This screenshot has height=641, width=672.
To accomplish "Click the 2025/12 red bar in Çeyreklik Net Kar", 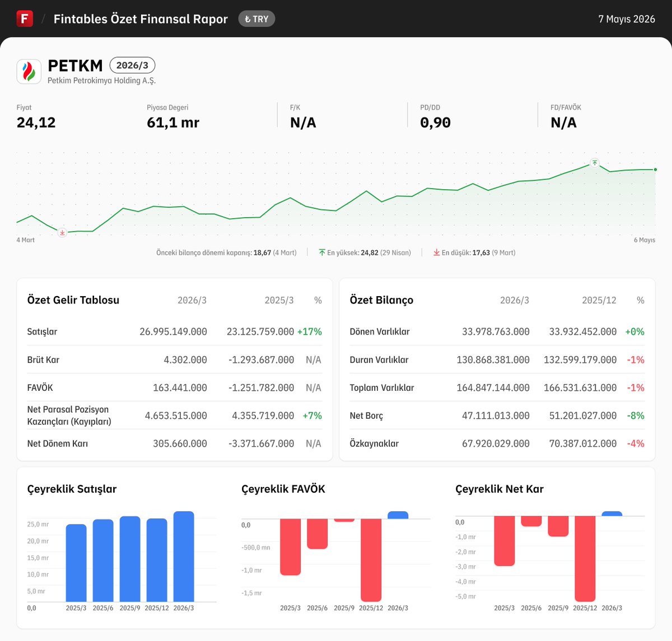I will 585,559.
